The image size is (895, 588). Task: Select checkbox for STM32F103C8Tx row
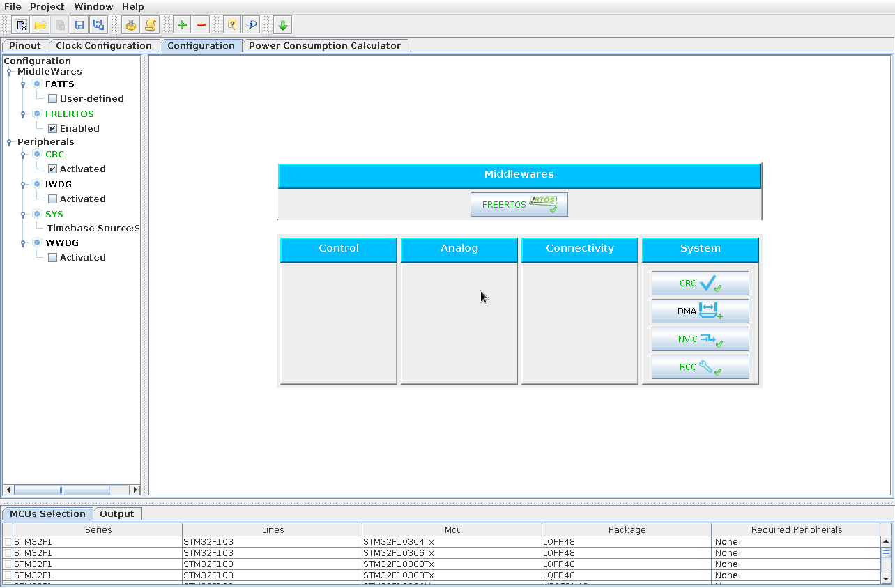(8, 564)
